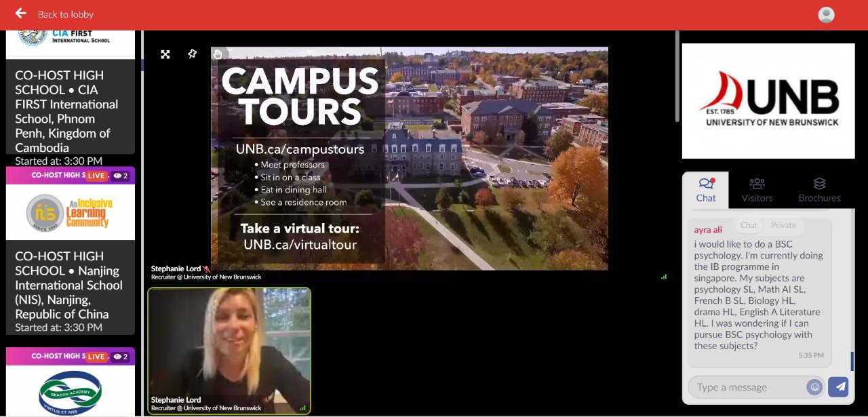This screenshot has height=417, width=868.
Task: Click the Visitors people icon
Action: [757, 183]
